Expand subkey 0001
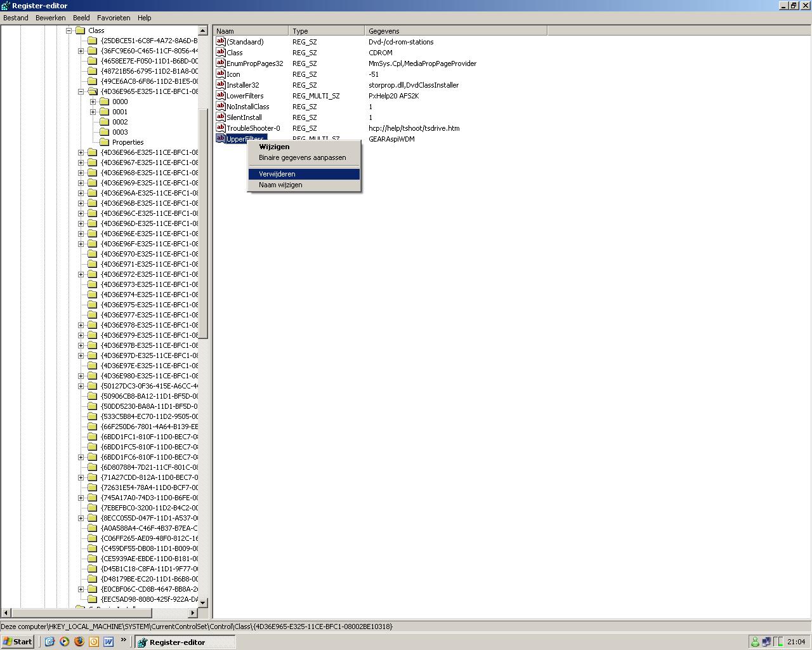The height and width of the screenshot is (650, 812). [93, 112]
